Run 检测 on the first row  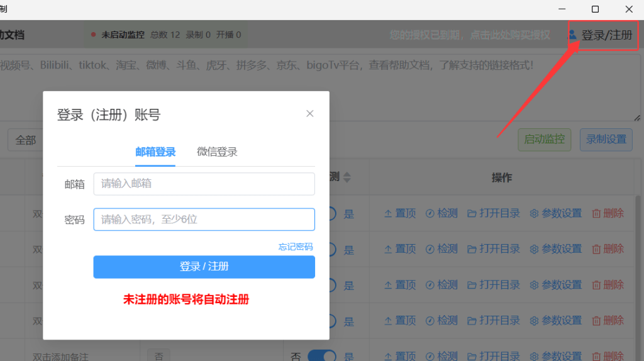[441, 214]
